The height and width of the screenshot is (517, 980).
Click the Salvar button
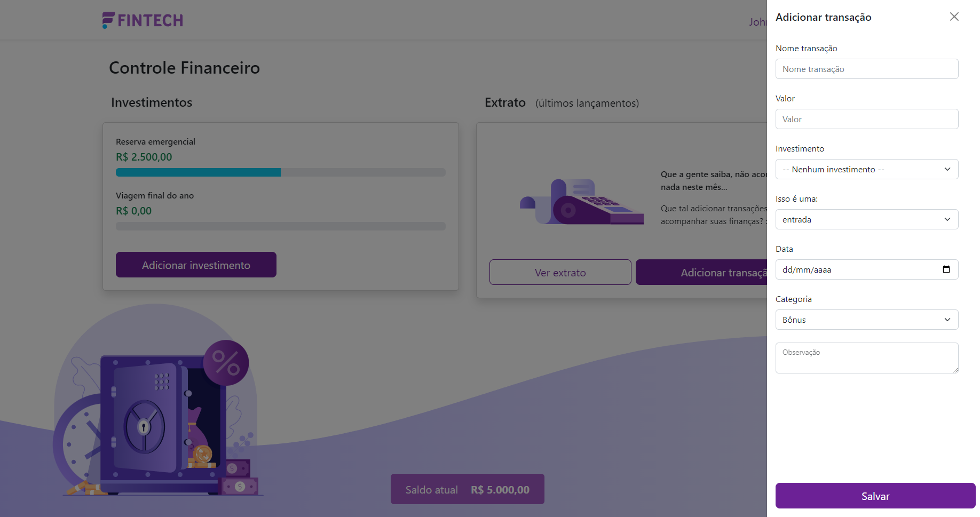click(875, 496)
